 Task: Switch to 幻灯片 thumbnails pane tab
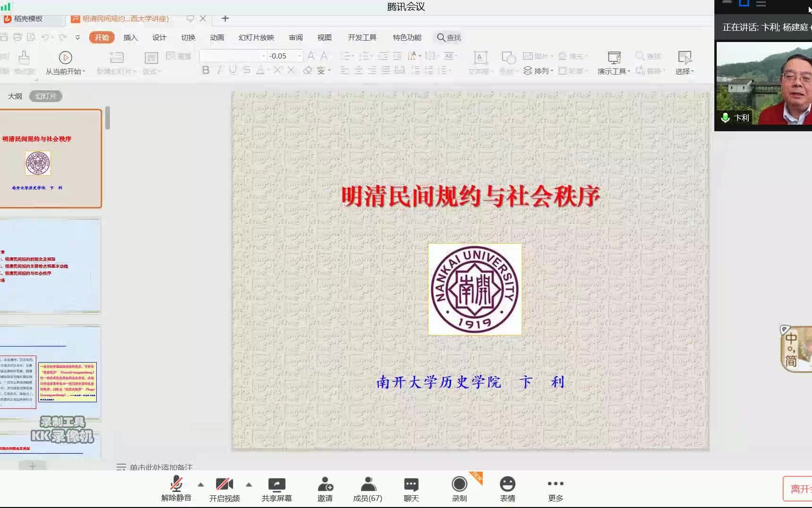pyautogui.click(x=46, y=96)
